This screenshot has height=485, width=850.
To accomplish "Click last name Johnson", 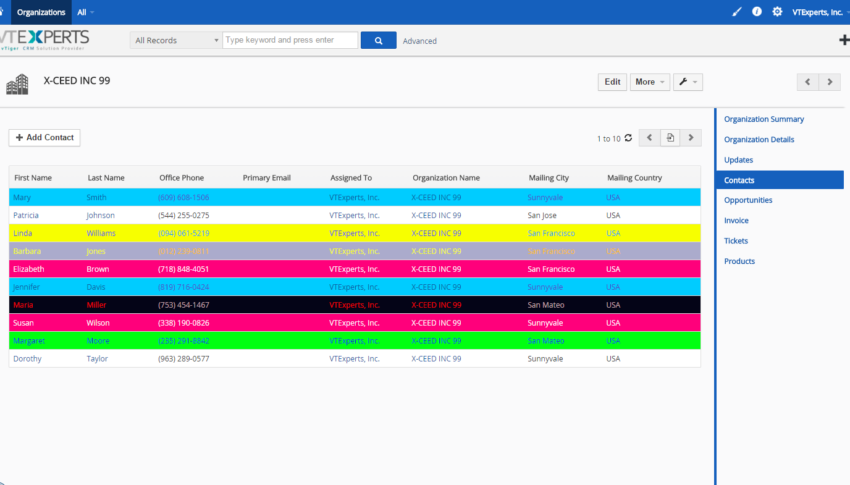I will coord(100,215).
